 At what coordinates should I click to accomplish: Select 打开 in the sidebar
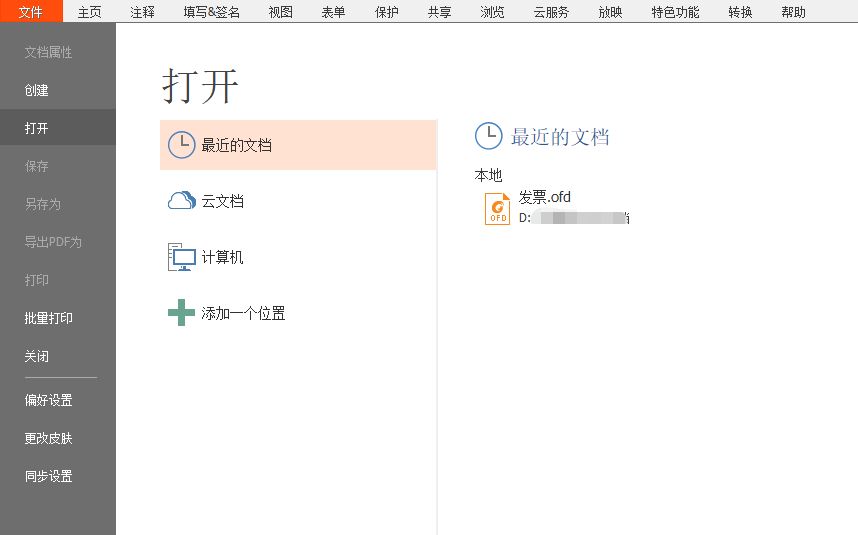coord(57,128)
